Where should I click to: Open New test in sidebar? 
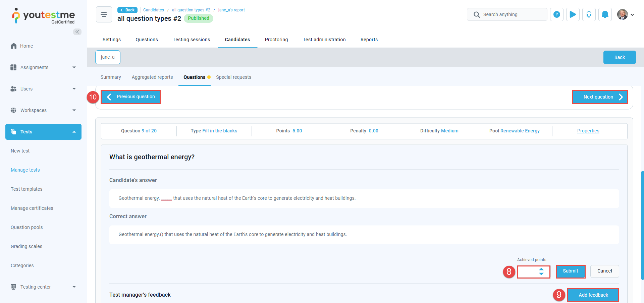tap(20, 151)
